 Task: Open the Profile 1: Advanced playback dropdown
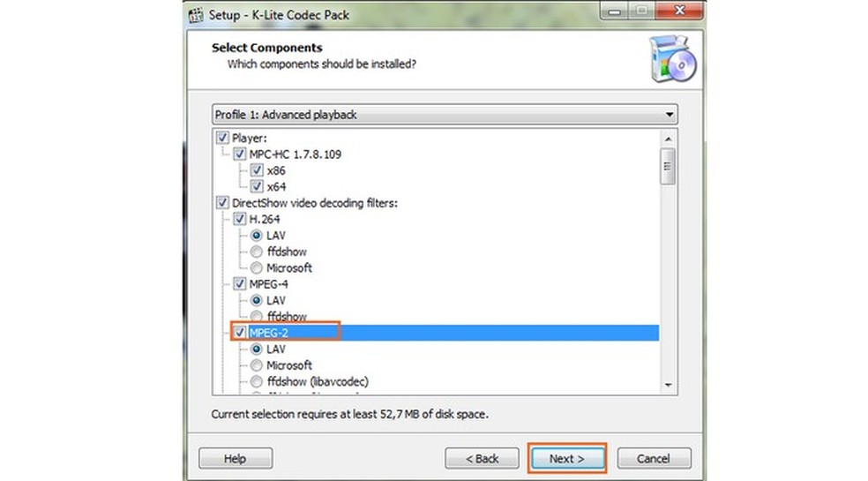tap(445, 115)
